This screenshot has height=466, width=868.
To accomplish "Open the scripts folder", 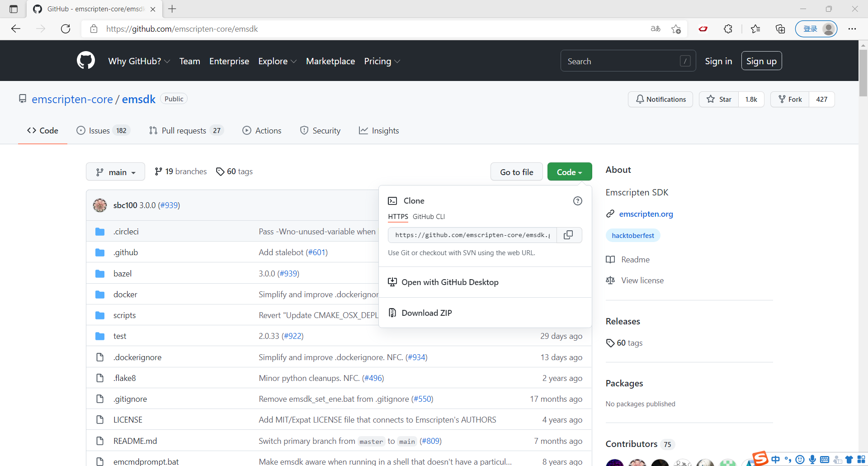I will [x=124, y=315].
